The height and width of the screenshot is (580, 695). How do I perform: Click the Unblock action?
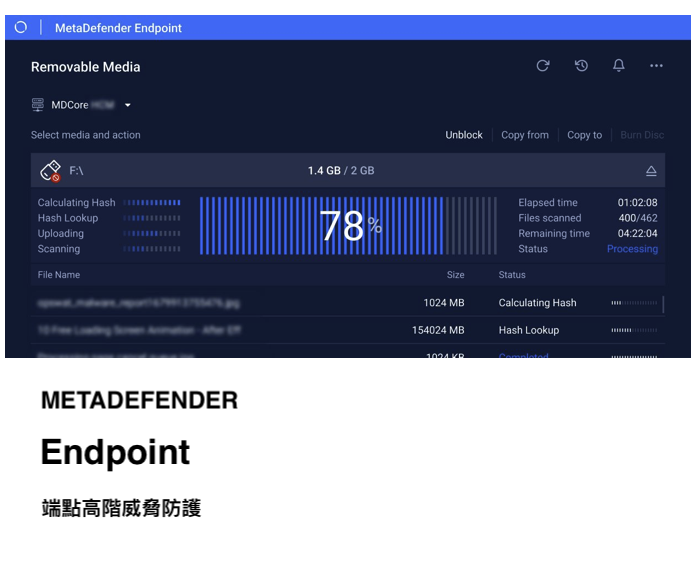coord(464,135)
